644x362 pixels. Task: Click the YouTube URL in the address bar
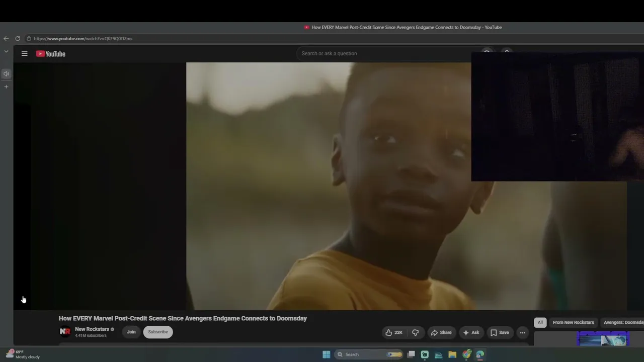point(83,39)
